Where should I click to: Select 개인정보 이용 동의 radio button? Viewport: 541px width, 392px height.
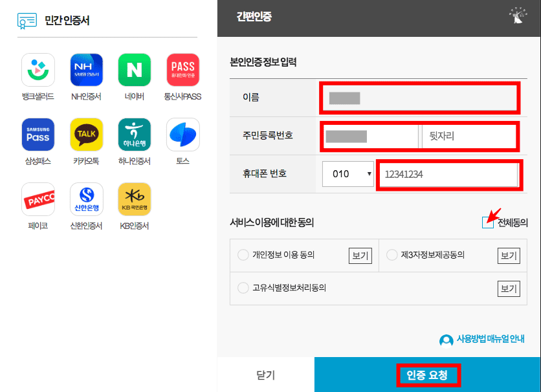point(243,255)
